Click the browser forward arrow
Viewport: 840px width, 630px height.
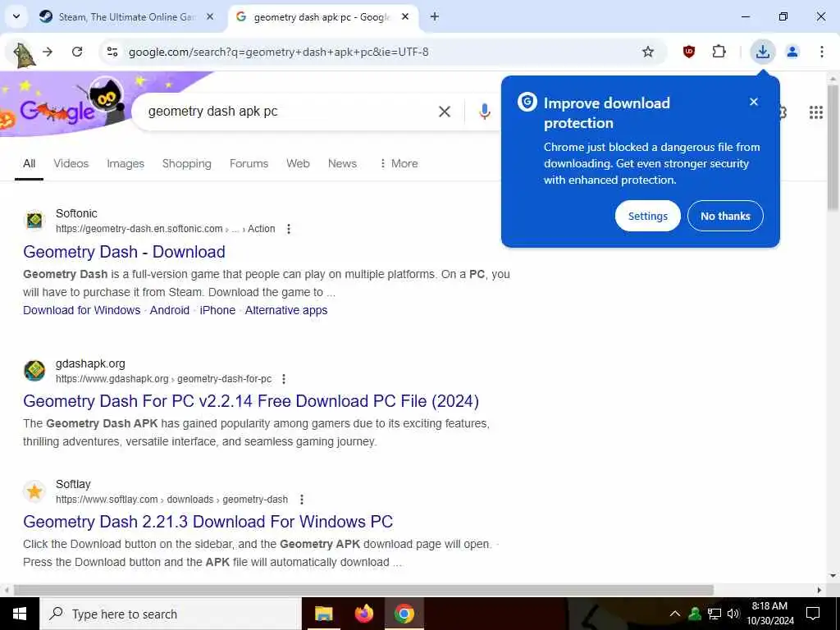tap(48, 52)
